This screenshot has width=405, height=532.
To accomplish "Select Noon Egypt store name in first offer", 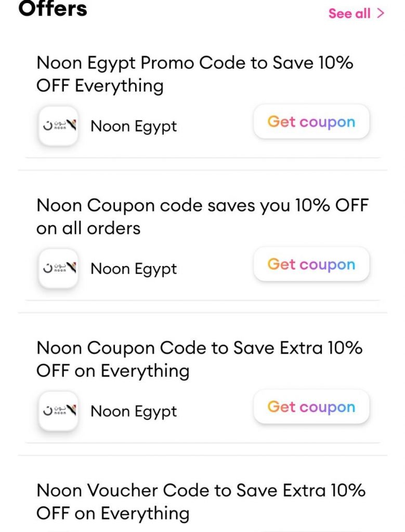I will tap(134, 127).
